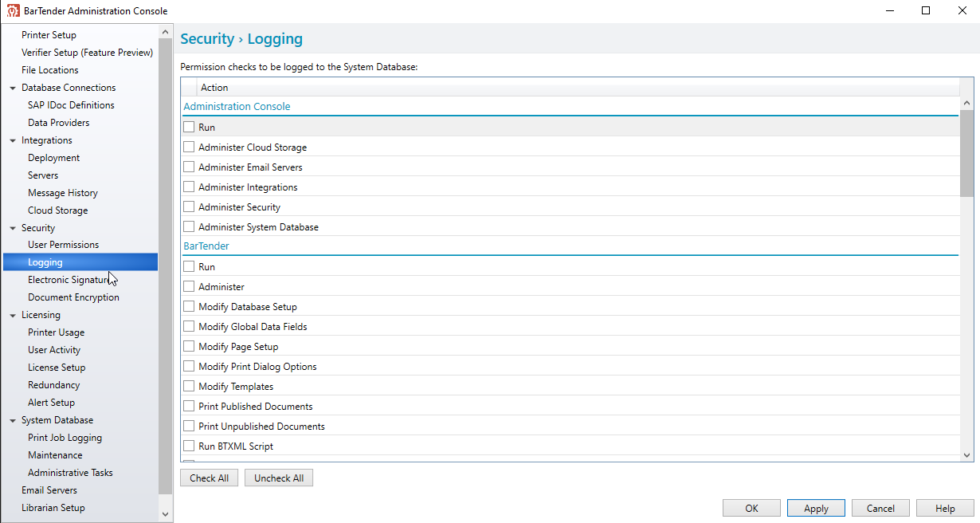Image resolution: width=980 pixels, height=523 pixels.
Task: Open Servers under Integrations
Action: pos(43,175)
